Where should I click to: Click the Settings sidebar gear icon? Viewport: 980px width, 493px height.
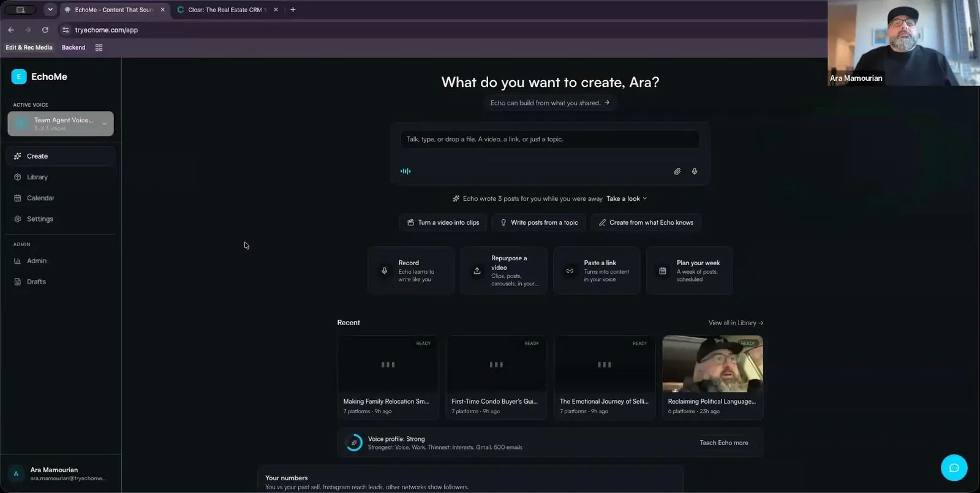[18, 219]
